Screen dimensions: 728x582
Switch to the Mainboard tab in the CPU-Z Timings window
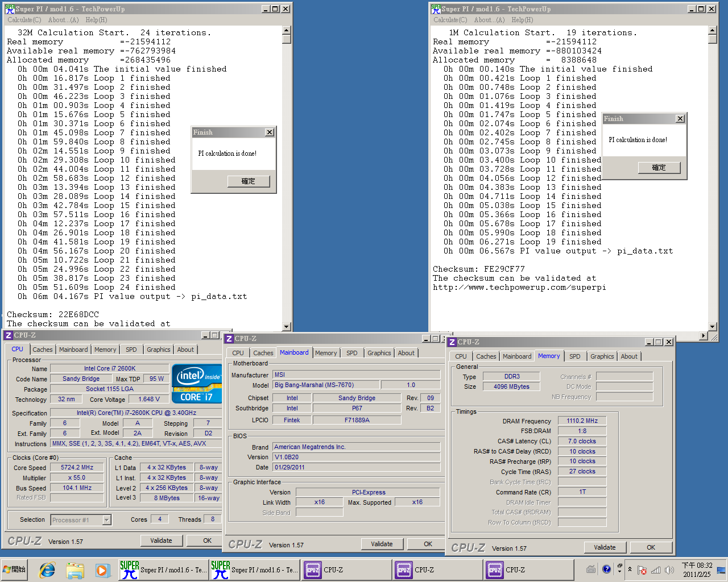coord(517,356)
